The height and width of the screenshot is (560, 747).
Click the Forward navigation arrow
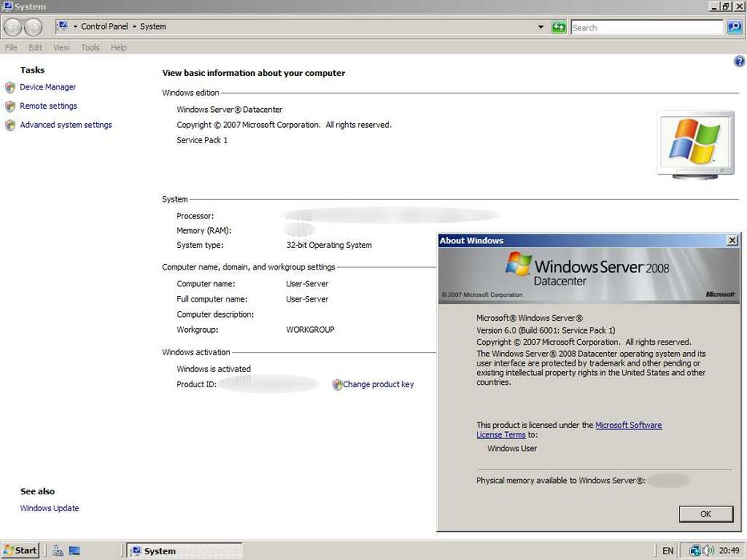(x=33, y=27)
